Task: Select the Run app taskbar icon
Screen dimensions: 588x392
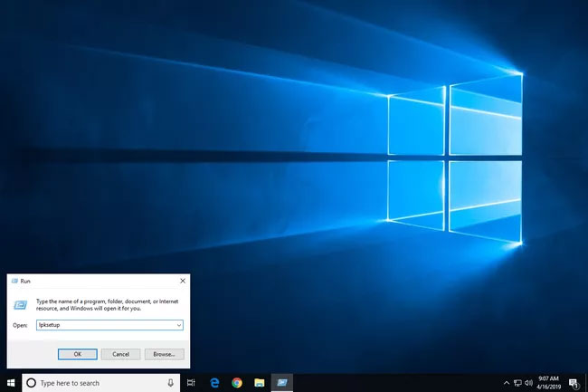Action: pos(281,383)
